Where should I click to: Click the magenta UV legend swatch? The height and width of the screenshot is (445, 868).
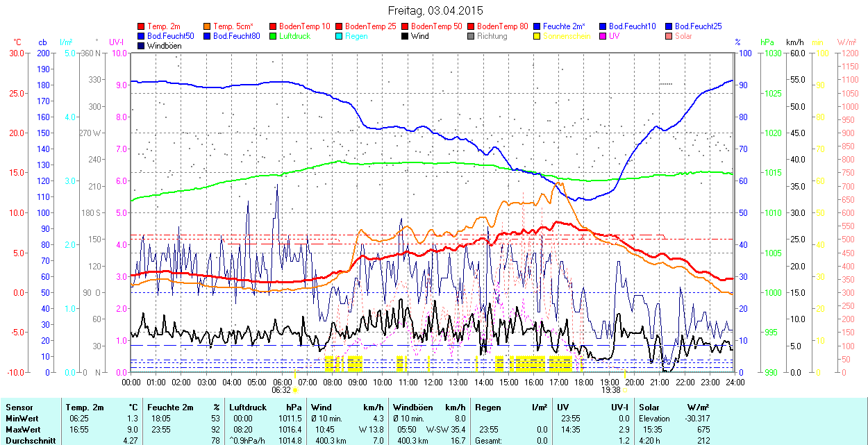(603, 36)
